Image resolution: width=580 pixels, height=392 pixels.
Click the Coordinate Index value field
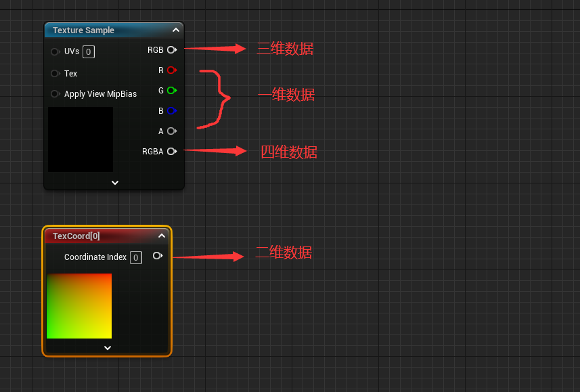point(136,257)
